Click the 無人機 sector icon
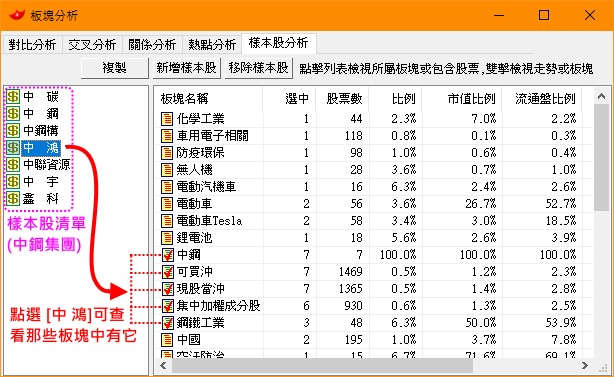 coord(167,170)
